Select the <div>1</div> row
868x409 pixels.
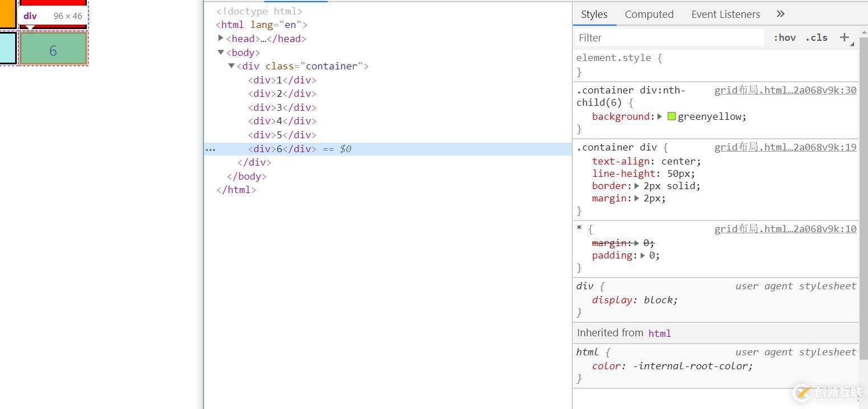pos(282,80)
